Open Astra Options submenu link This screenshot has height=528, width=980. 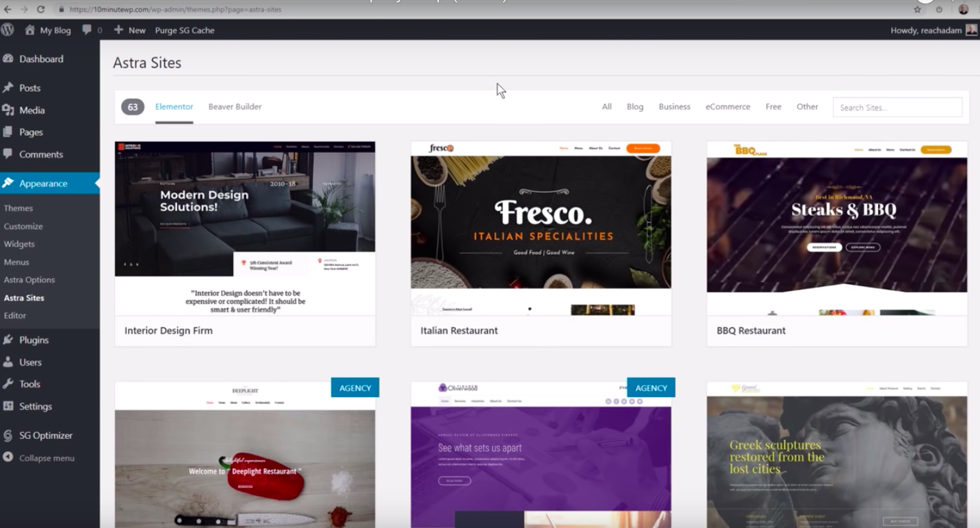coord(29,280)
